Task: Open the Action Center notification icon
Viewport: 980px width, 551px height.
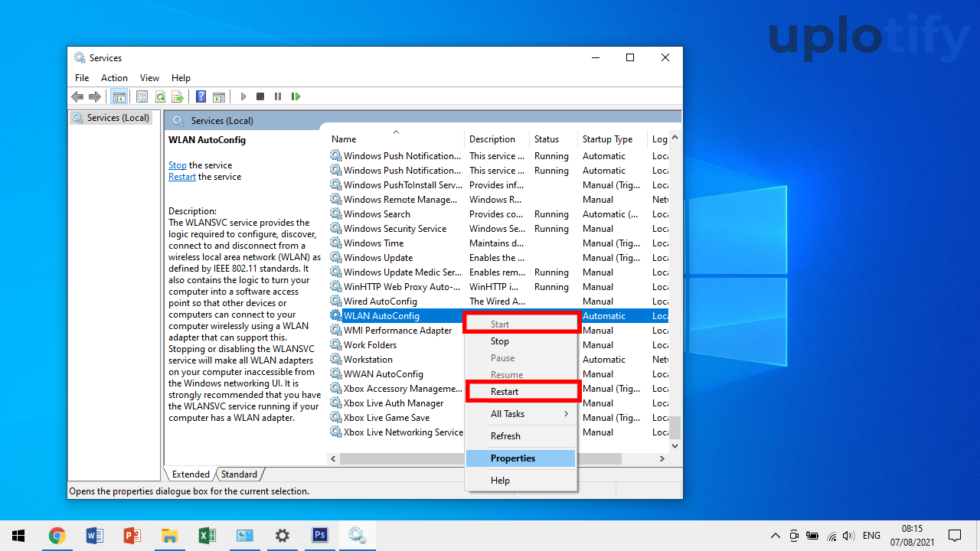Action: point(955,536)
